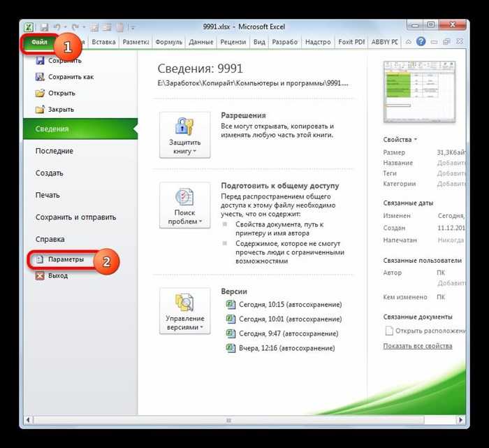Open the Справка section
This screenshot has height=448, width=489.
pyautogui.click(x=50, y=239)
